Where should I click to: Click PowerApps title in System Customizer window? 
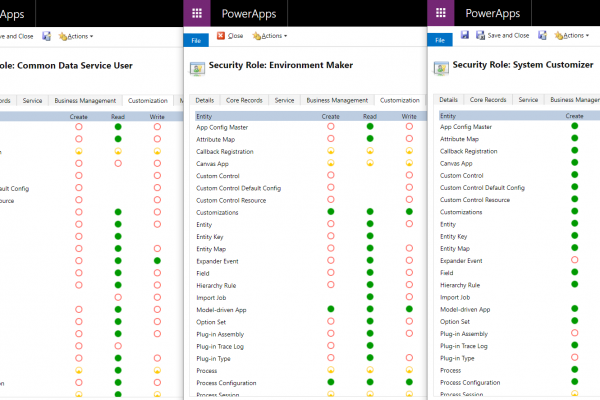[x=492, y=13]
